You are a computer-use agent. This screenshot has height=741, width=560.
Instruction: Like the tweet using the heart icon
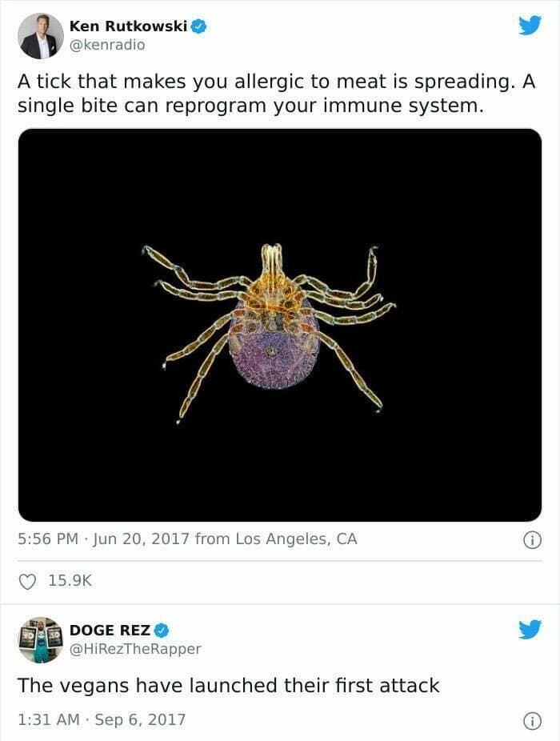[x=27, y=581]
